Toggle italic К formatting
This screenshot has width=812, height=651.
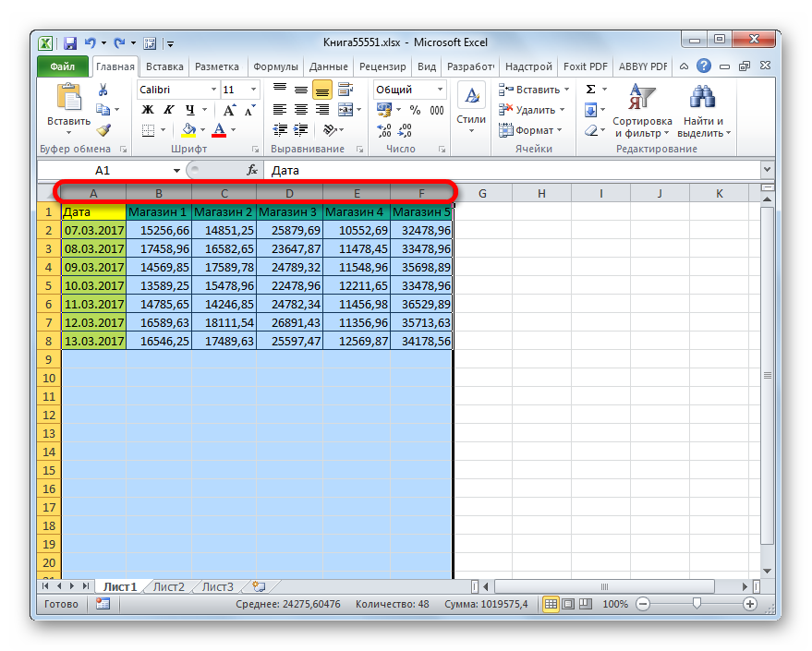[x=169, y=110]
